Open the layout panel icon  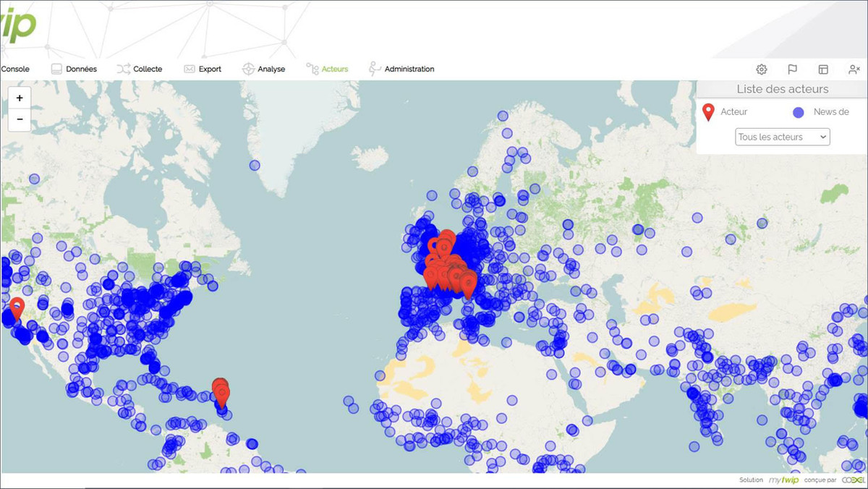point(823,69)
